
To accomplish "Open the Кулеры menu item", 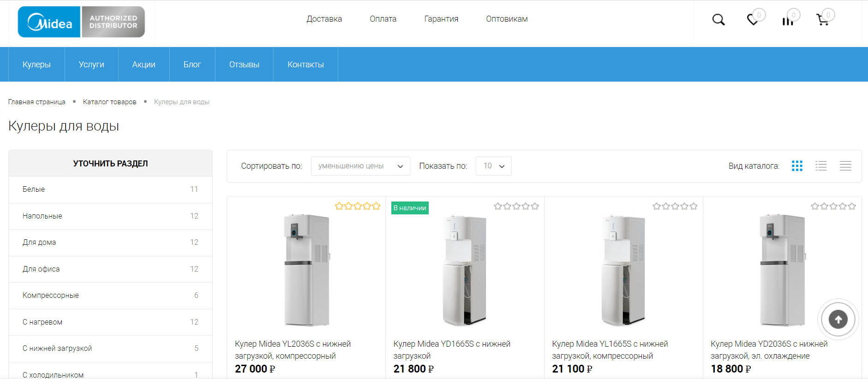I will [36, 65].
